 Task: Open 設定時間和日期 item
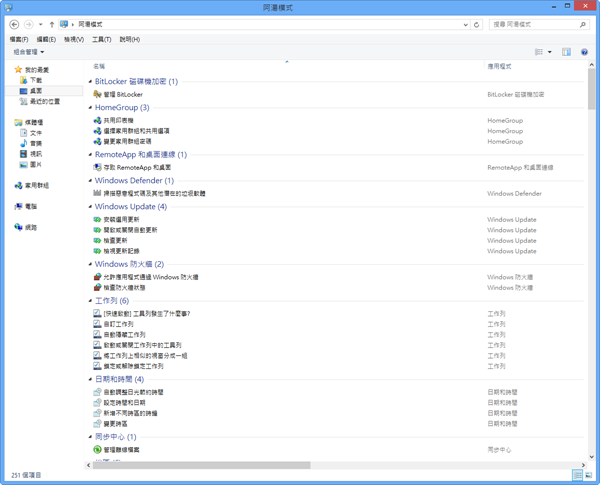pos(119,403)
